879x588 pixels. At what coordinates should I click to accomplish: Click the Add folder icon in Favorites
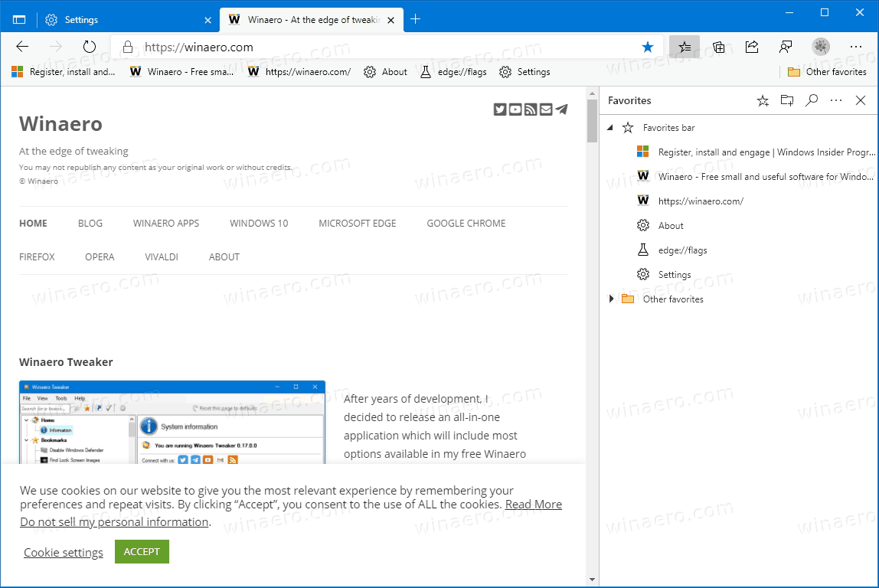pyautogui.click(x=787, y=100)
